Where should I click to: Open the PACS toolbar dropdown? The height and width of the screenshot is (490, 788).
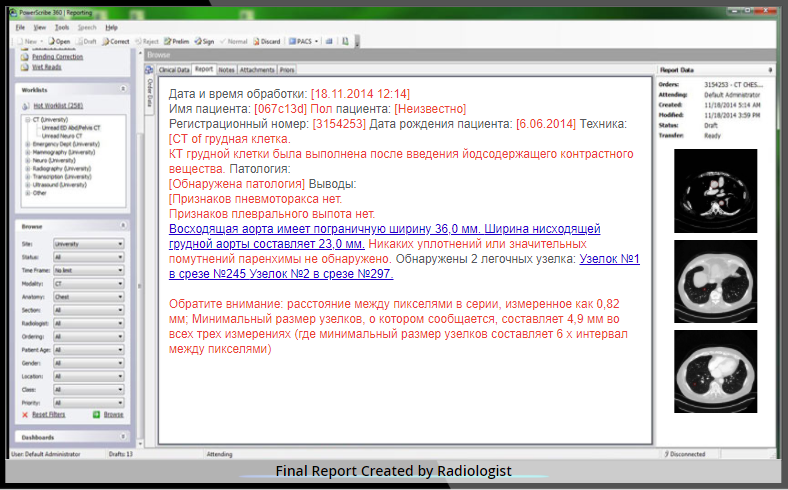coord(303,41)
